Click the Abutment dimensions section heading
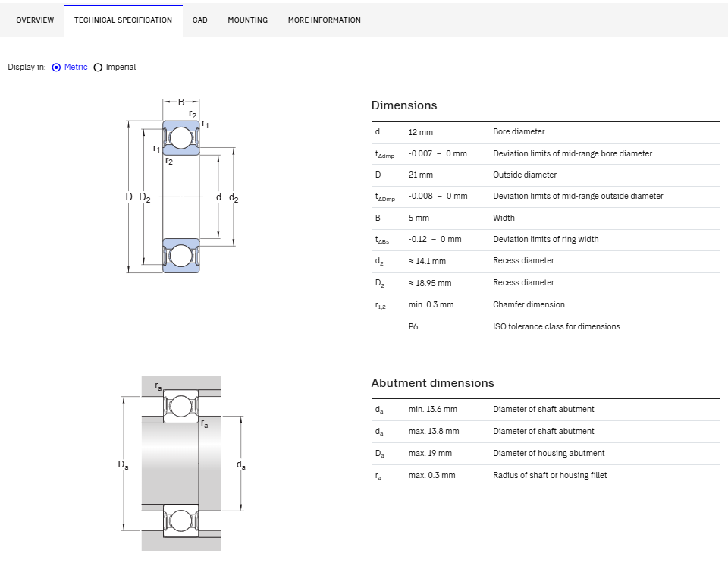This screenshot has height=563, width=728. pyautogui.click(x=432, y=382)
